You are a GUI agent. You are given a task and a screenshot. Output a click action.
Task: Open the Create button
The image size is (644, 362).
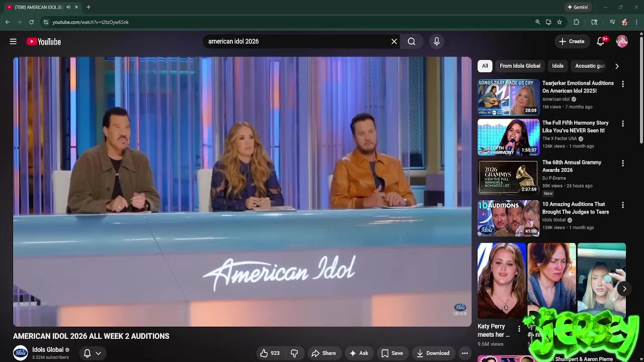click(x=572, y=42)
